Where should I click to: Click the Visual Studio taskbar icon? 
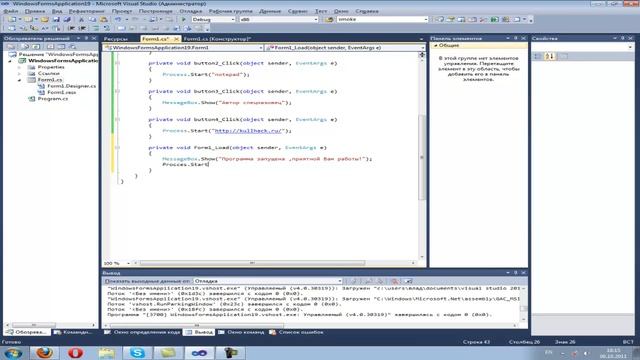click(199, 353)
